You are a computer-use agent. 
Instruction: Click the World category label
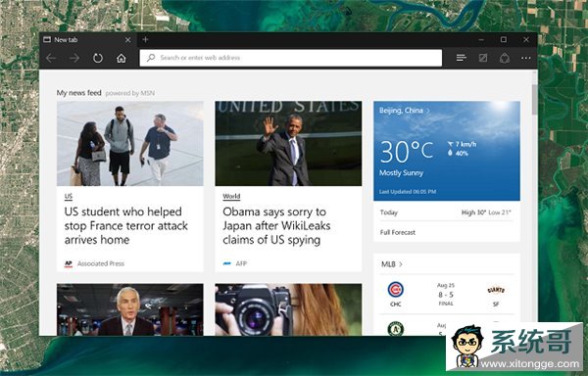point(231,196)
